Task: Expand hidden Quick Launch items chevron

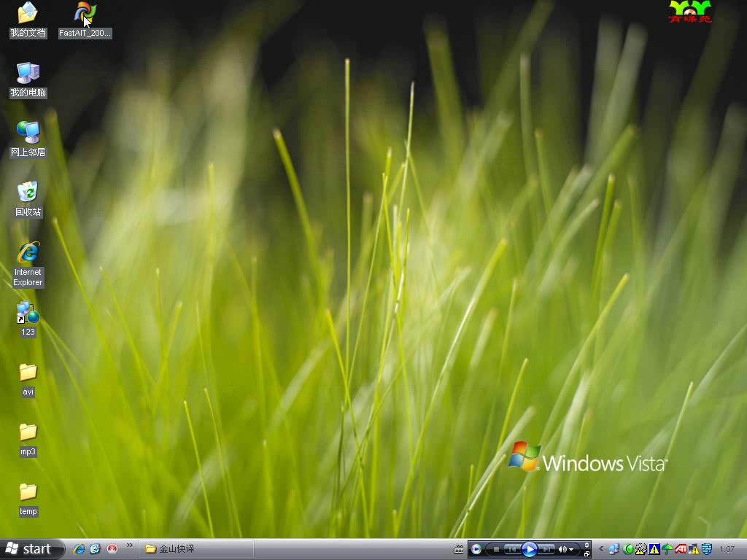Action: [130, 545]
